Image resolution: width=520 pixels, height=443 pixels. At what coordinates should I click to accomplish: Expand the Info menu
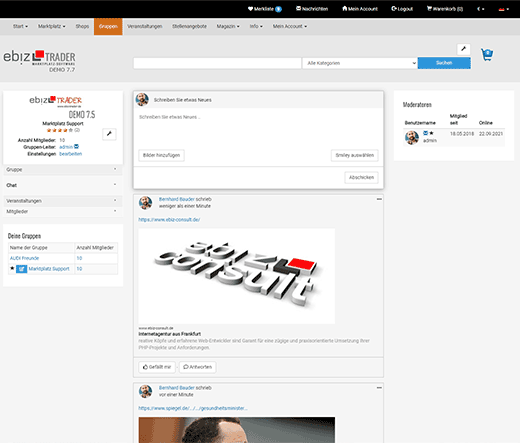point(256,26)
